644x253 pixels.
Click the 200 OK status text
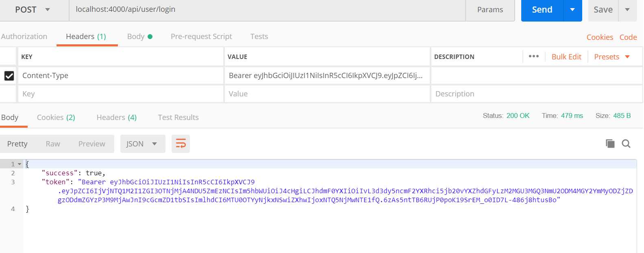pos(518,116)
